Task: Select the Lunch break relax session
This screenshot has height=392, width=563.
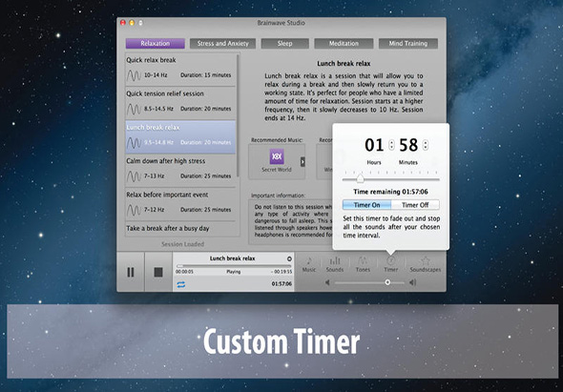Action: click(180, 137)
